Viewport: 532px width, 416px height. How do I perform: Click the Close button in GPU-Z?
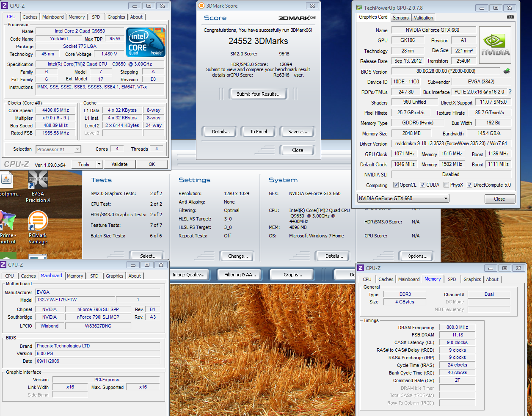click(x=499, y=199)
